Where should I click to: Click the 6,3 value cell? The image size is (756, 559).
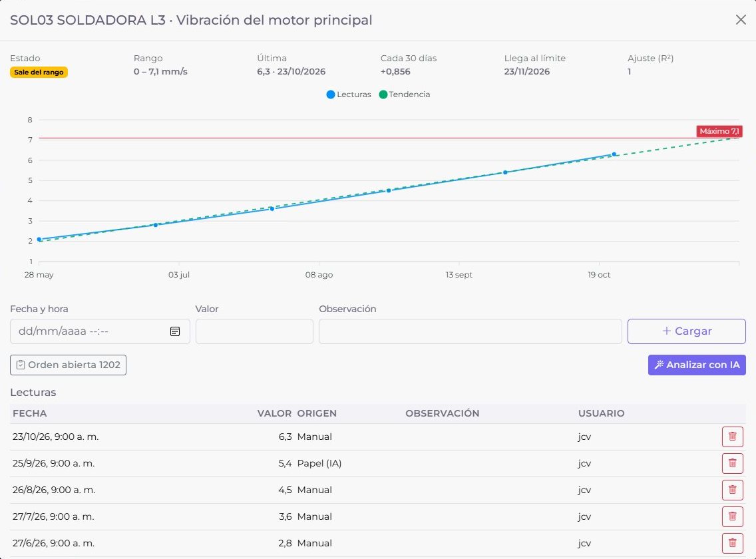(x=285, y=437)
